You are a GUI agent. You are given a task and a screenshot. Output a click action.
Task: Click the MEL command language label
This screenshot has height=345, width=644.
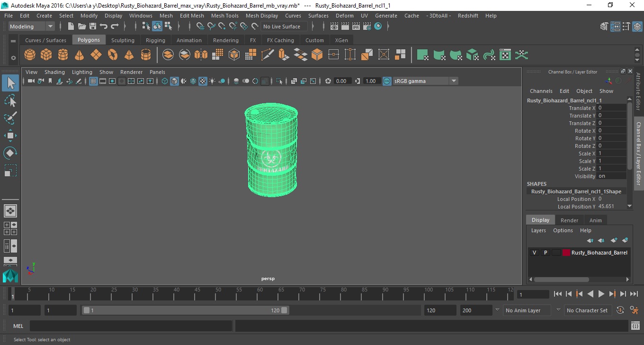tap(18, 326)
